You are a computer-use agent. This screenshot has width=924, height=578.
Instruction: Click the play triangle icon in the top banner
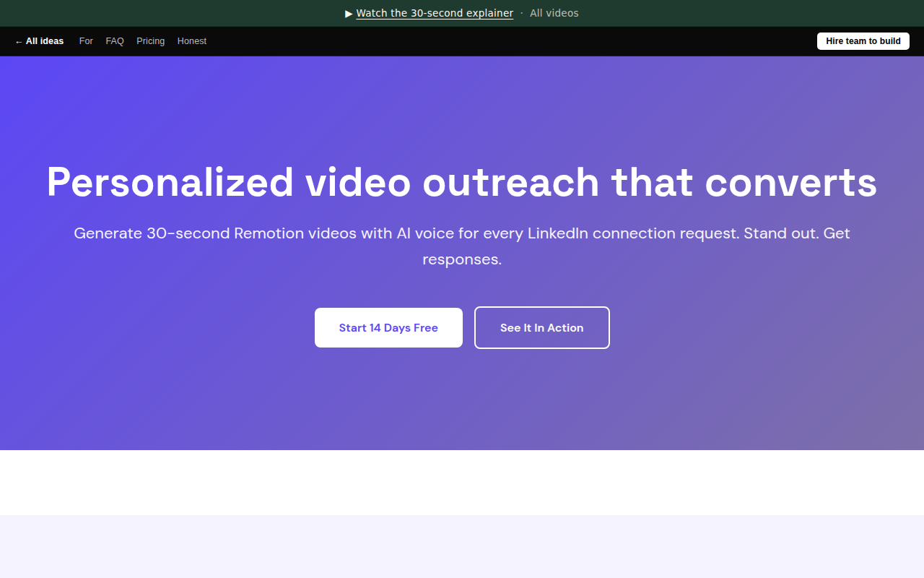tap(349, 13)
